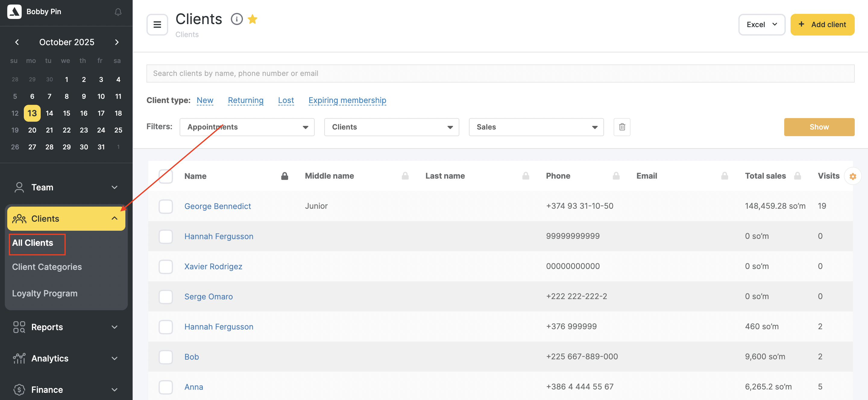The height and width of the screenshot is (400, 868).
Task: Click the trash icon to clear filters
Action: 622,127
